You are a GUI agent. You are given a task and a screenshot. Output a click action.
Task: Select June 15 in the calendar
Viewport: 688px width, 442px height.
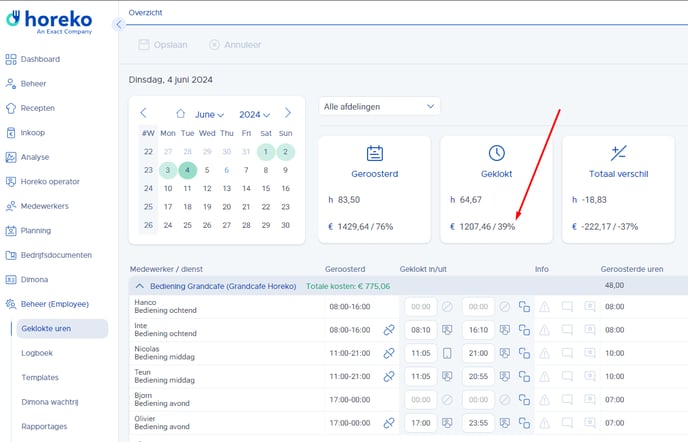[266, 188]
